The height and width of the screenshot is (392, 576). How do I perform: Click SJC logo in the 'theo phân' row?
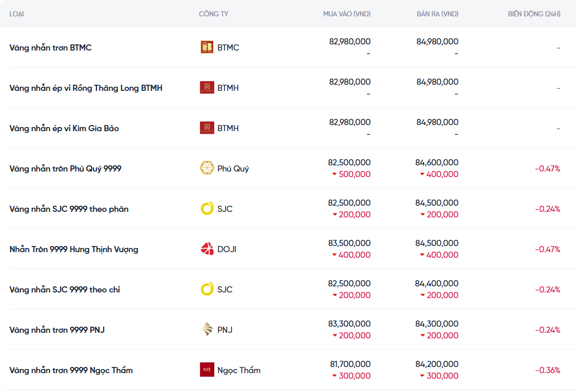[x=207, y=209]
